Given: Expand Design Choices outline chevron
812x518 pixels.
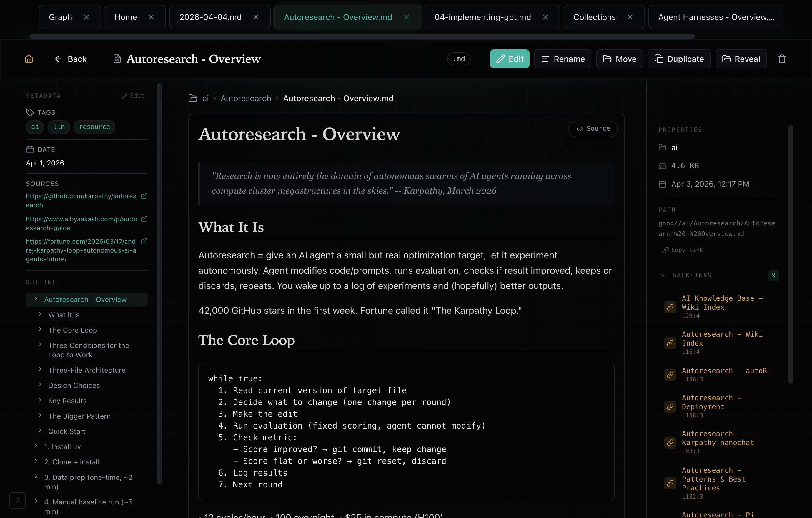Looking at the screenshot, I should [40, 384].
